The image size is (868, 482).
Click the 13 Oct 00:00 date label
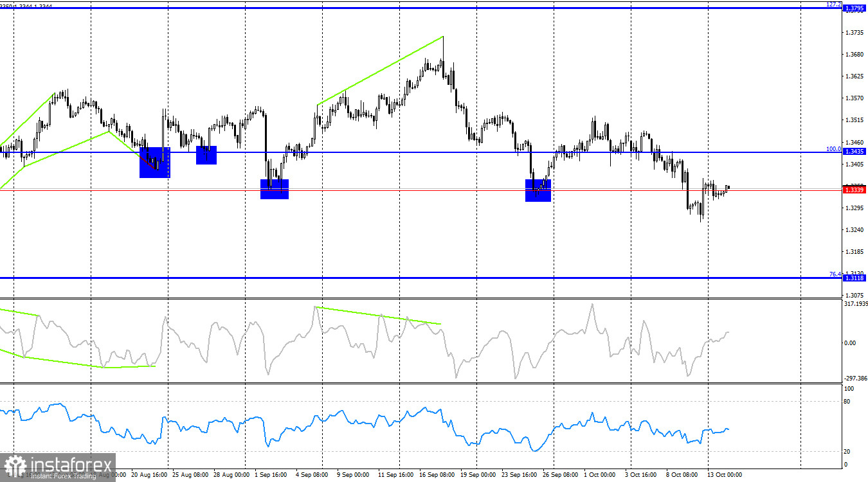724,476
